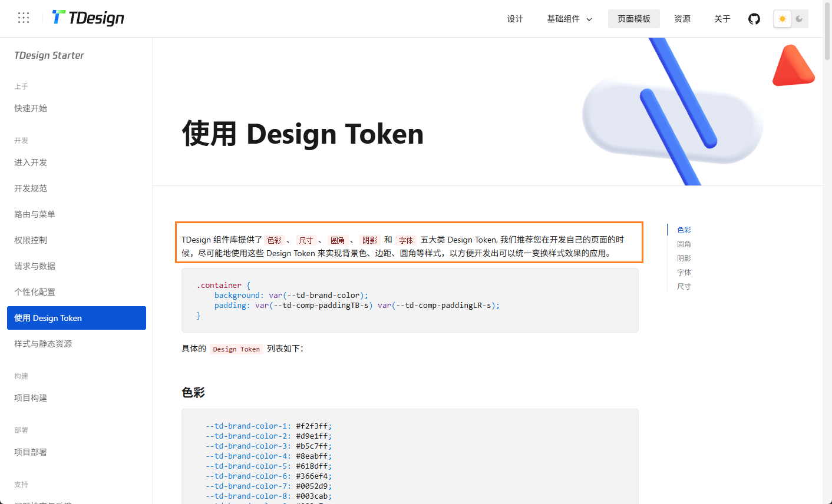Switch to dark theme moon icon
The height and width of the screenshot is (504, 832).
click(799, 19)
